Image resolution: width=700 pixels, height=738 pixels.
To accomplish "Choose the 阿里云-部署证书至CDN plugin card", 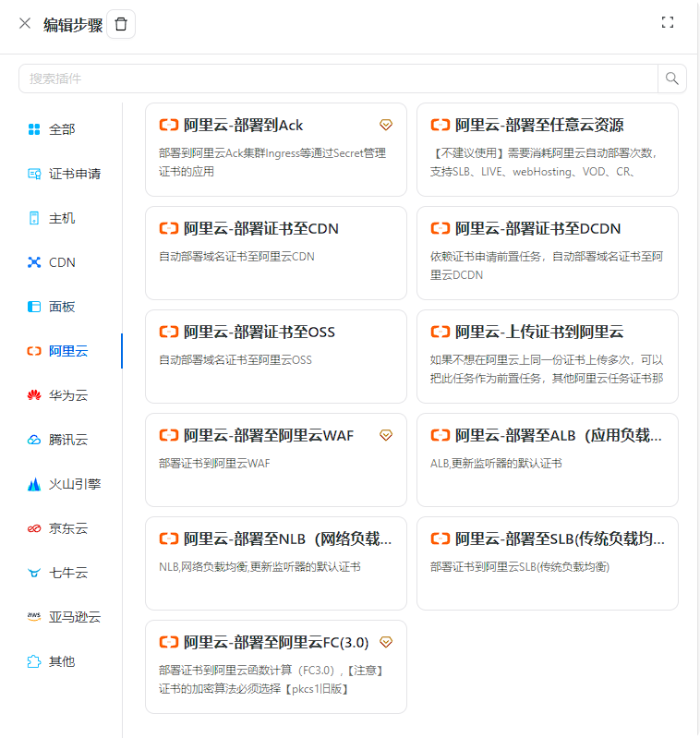I will tap(276, 253).
